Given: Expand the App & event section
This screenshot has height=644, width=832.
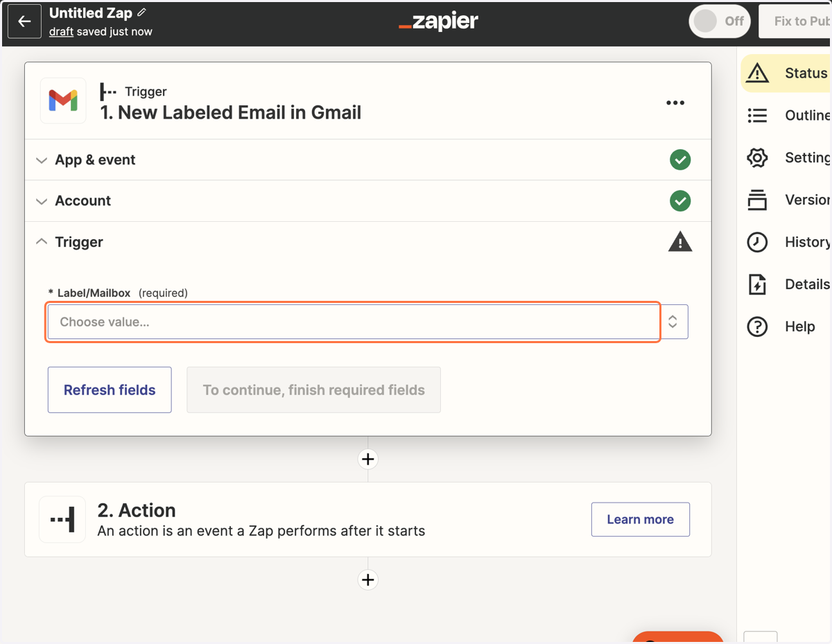Looking at the screenshot, I should pyautogui.click(x=367, y=159).
